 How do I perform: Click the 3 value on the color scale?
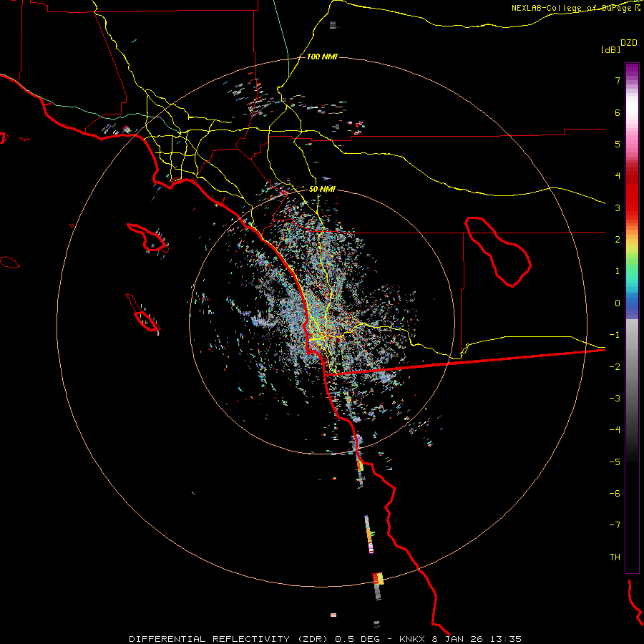[618, 208]
